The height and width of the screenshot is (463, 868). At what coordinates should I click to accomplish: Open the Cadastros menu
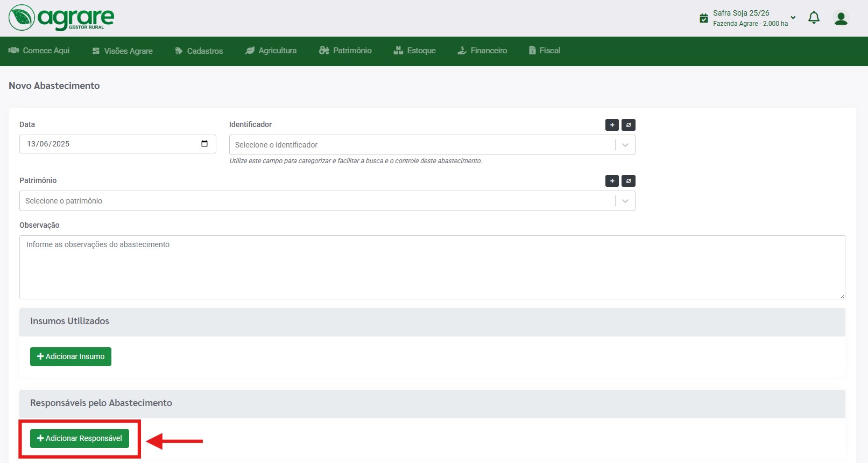[199, 51]
